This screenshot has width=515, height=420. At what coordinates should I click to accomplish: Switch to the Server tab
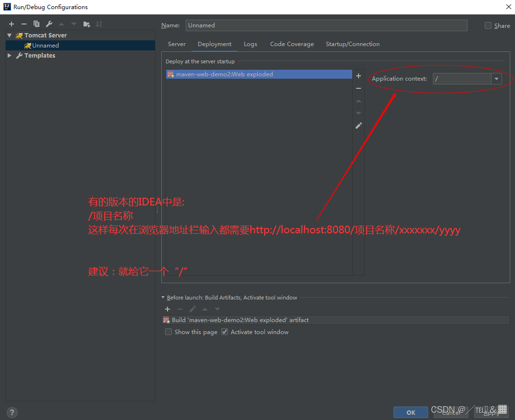[177, 44]
